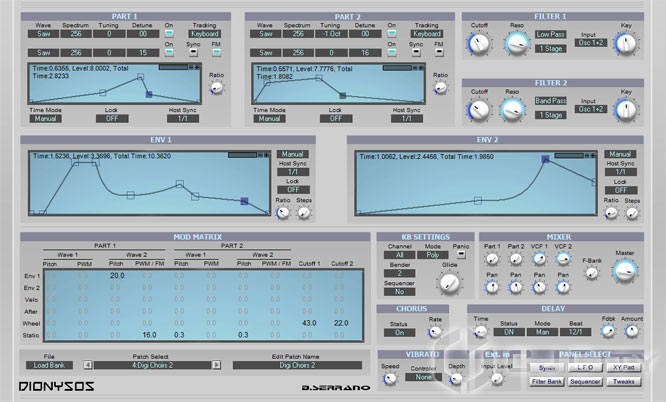
Task: Toggle Part 2 first oscillator On switch
Action: [x=392, y=33]
